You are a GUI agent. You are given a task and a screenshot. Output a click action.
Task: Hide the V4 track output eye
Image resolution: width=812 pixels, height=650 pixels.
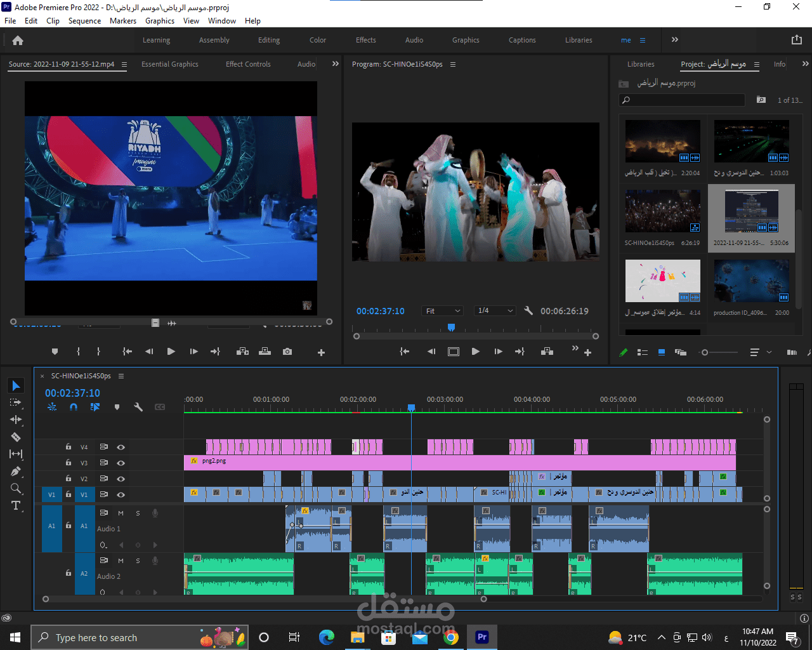tap(121, 447)
